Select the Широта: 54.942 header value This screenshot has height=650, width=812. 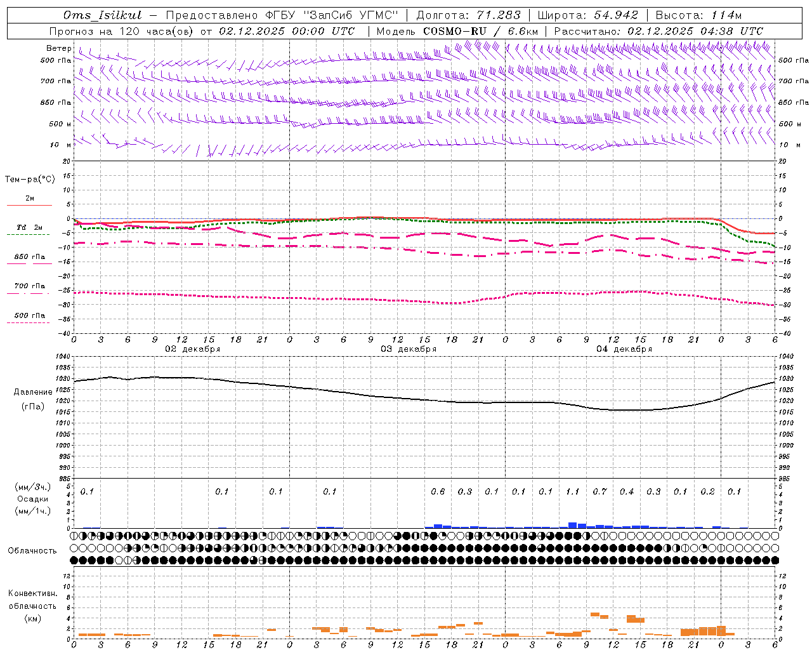coord(587,15)
